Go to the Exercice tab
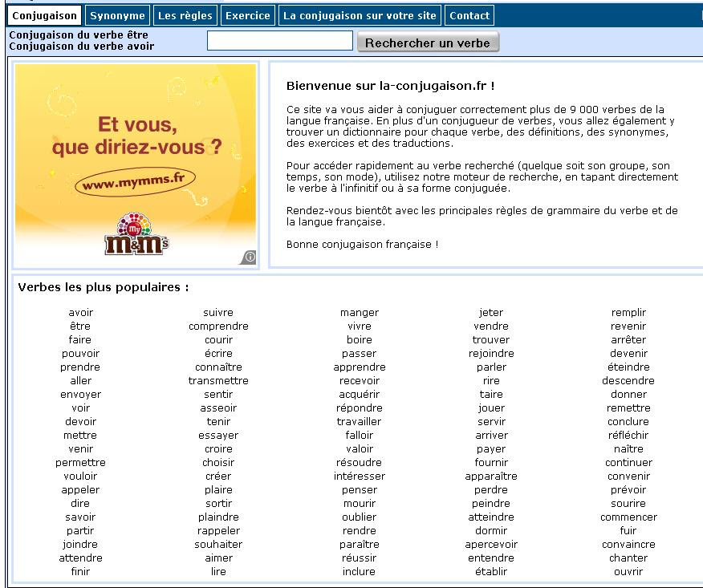The width and height of the screenshot is (703, 588). 248,16
